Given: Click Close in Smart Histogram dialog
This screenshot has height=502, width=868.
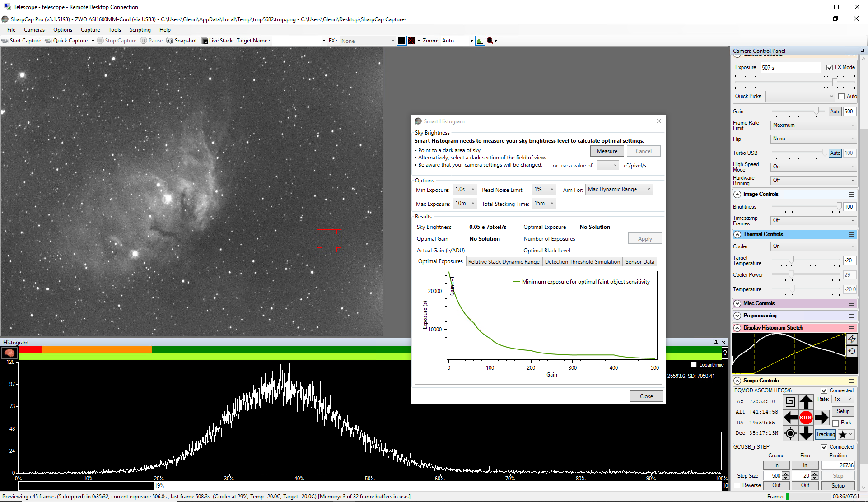Looking at the screenshot, I should [646, 396].
